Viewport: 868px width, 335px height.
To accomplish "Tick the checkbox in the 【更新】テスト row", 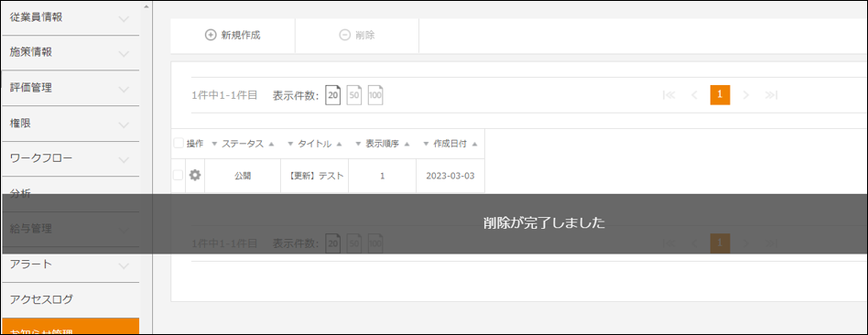I will click(x=178, y=175).
